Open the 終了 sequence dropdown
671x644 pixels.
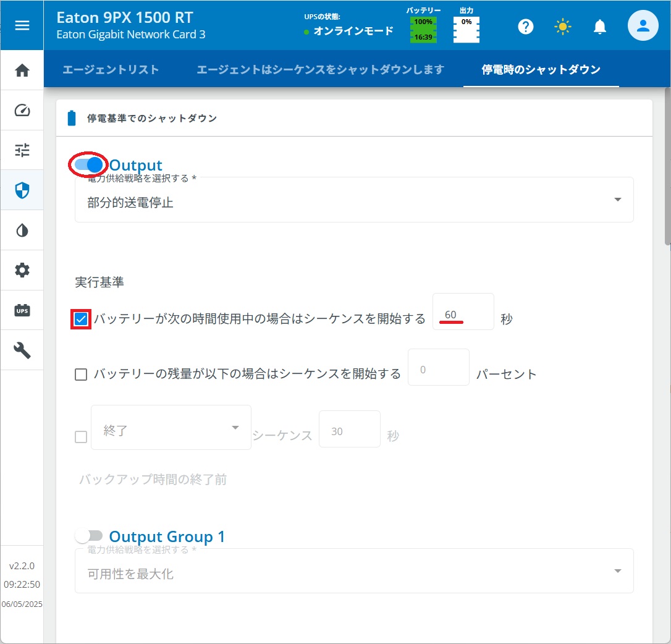point(171,427)
